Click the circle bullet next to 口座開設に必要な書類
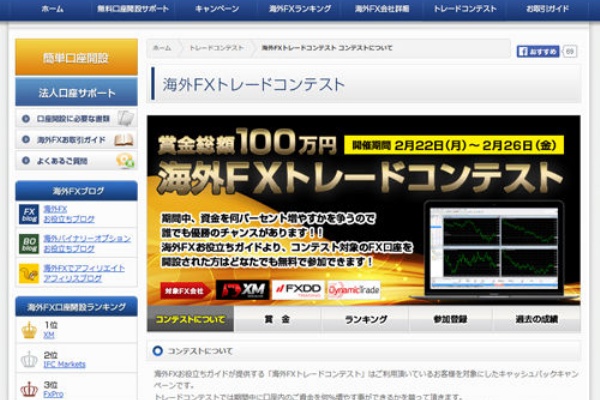Viewport: 600px width, 400px height. (26, 119)
